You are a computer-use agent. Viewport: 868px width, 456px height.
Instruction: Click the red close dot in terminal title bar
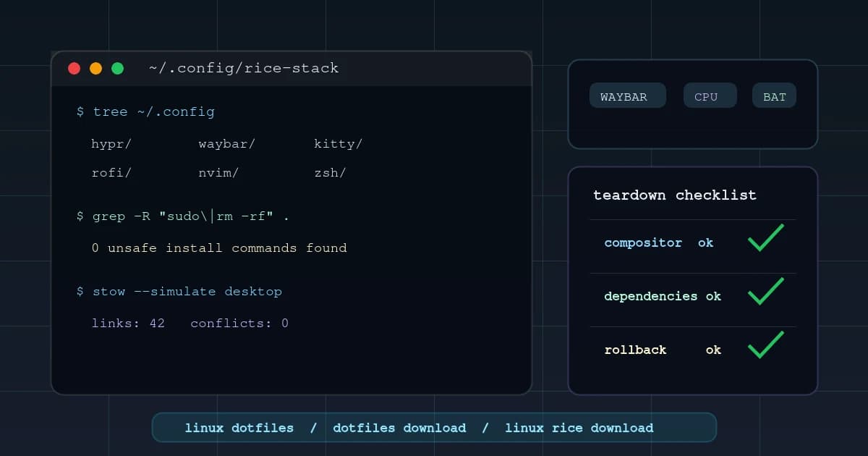click(x=74, y=69)
